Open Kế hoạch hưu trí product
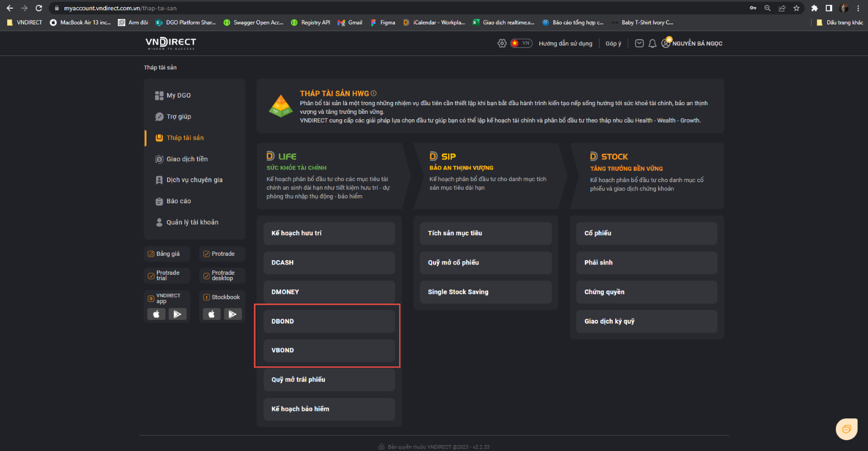 point(329,233)
